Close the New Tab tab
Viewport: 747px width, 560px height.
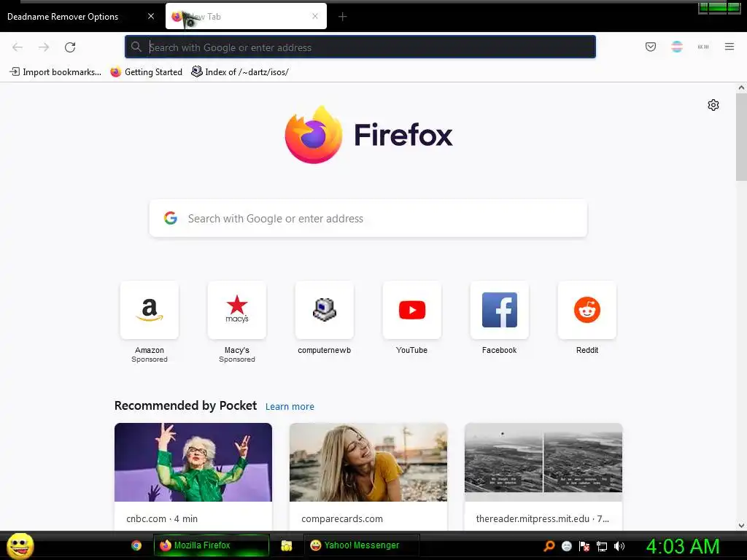[x=315, y=16]
